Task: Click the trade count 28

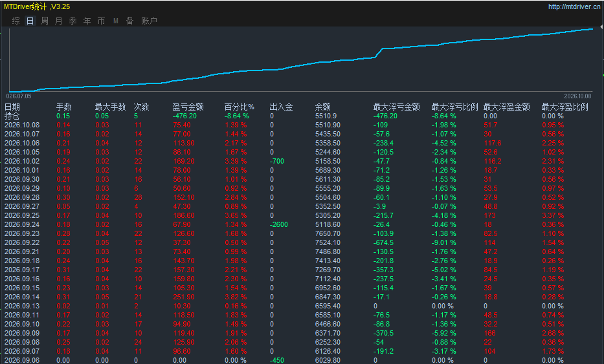Action: point(139,197)
